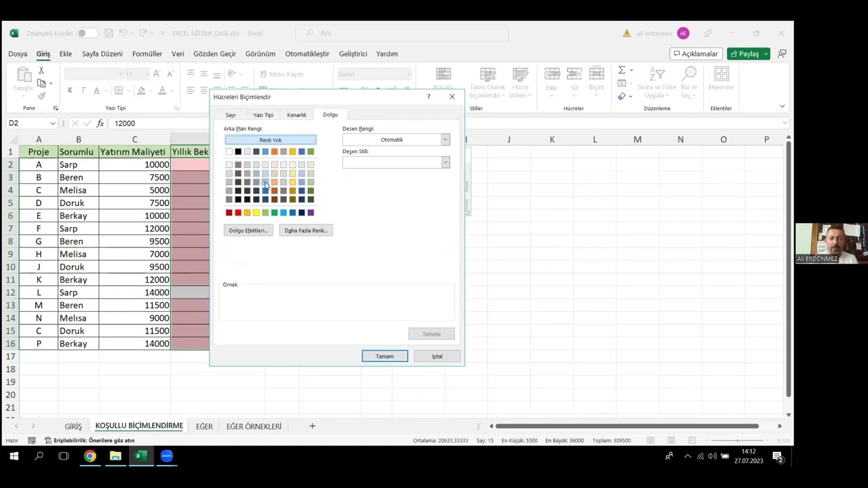Open the Dosya menu

18,54
